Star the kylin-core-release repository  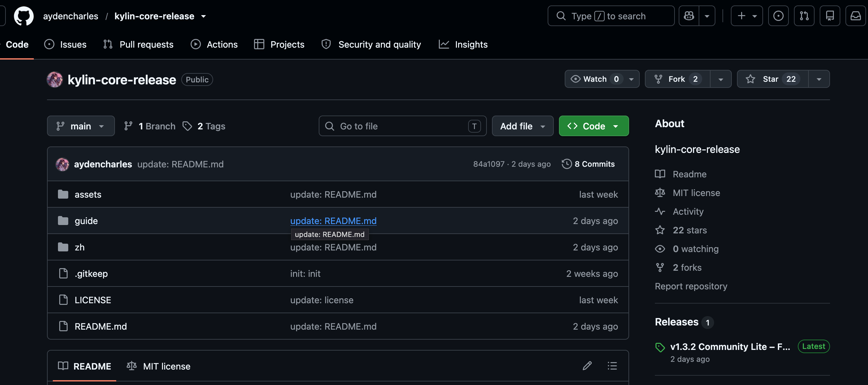point(772,79)
